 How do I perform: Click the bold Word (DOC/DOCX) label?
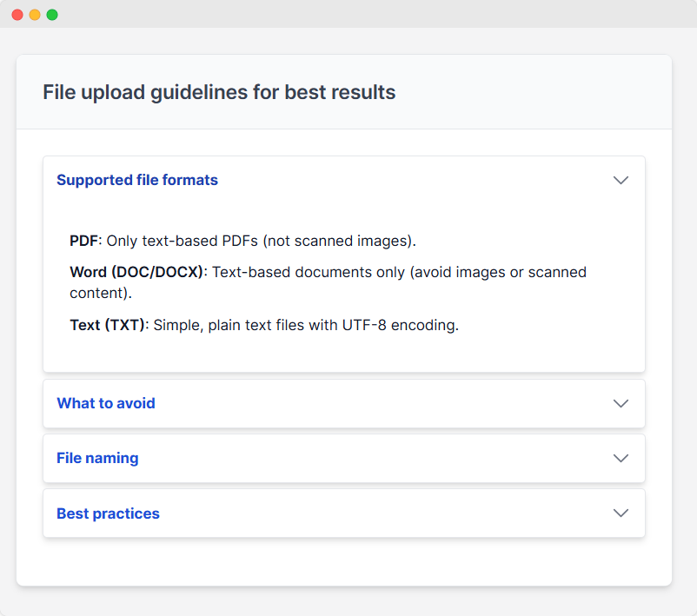click(137, 272)
